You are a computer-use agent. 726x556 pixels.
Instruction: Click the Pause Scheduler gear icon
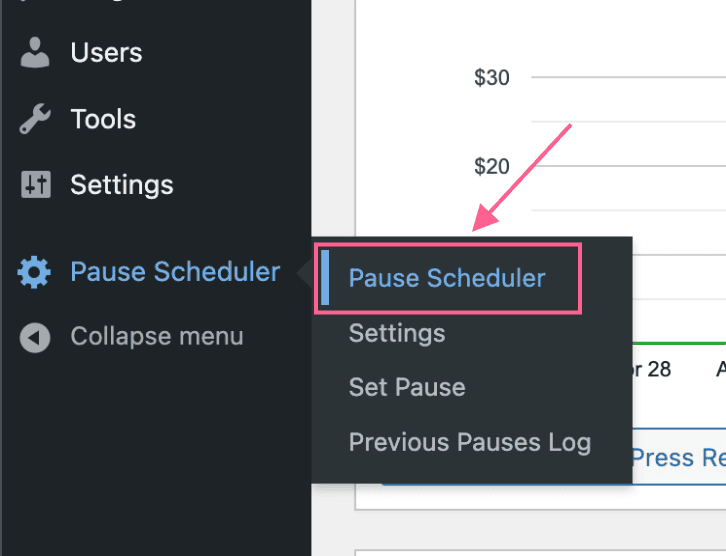click(34, 272)
